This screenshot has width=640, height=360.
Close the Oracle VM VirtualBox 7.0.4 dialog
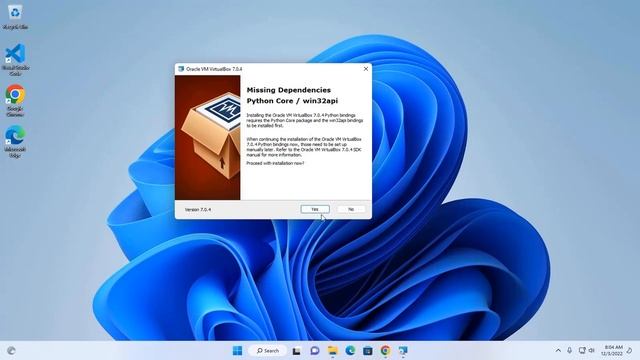tap(366, 69)
